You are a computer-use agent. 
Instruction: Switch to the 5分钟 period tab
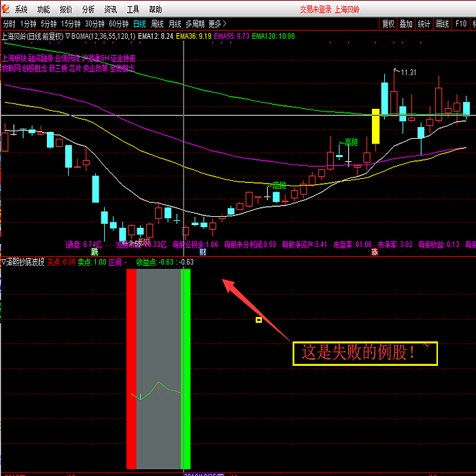coord(48,24)
